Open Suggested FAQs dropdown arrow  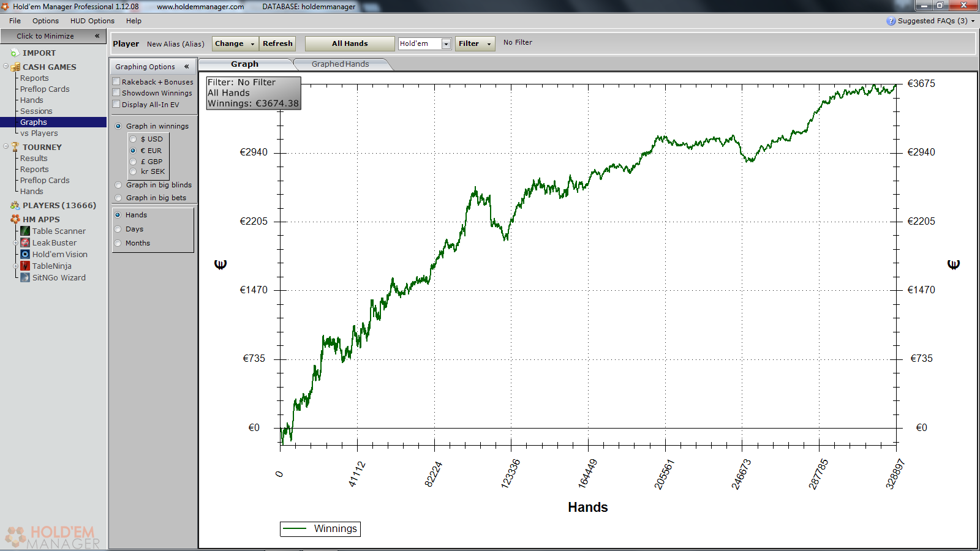pos(973,21)
